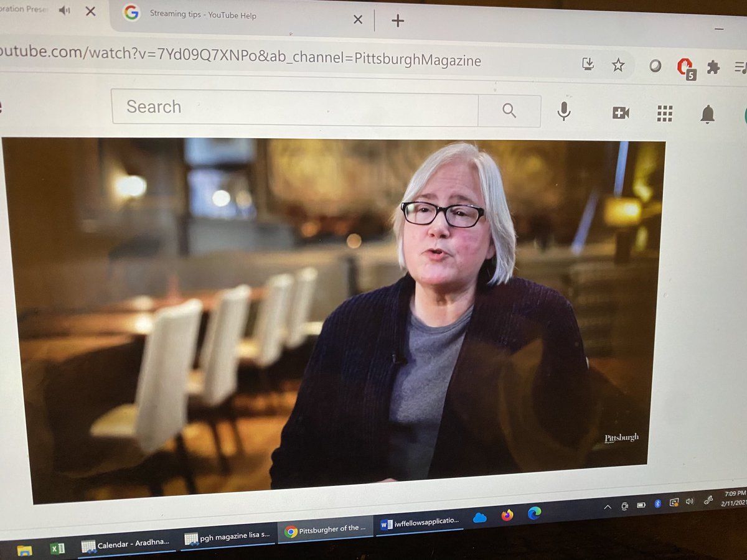This screenshot has width=747, height=560.
Task: Open the grey circle extension icon
Action: (655, 67)
